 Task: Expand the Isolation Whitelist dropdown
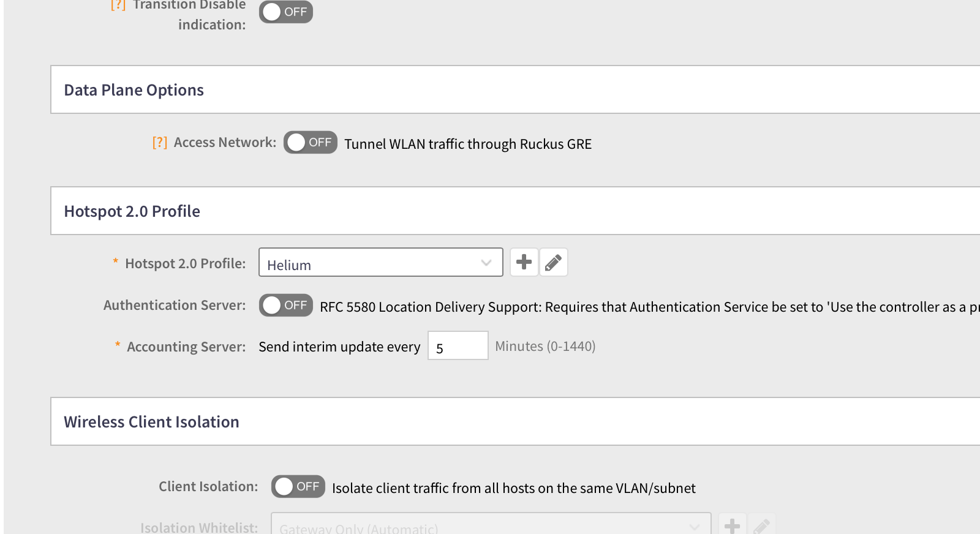tap(491, 525)
